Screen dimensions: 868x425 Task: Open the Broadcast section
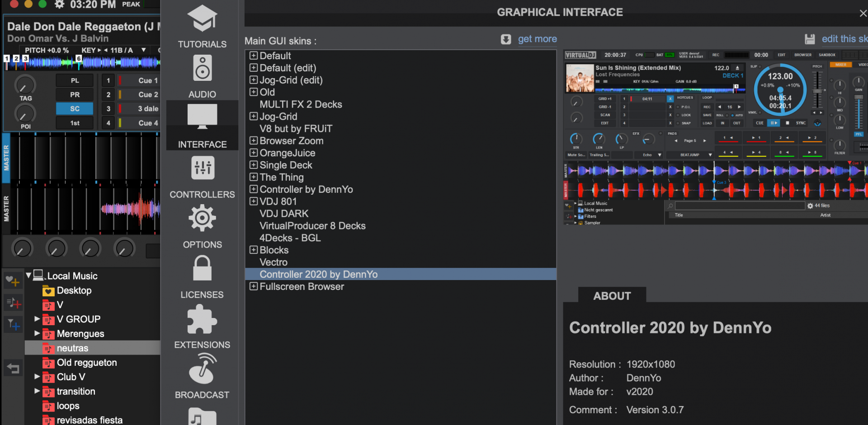click(202, 377)
